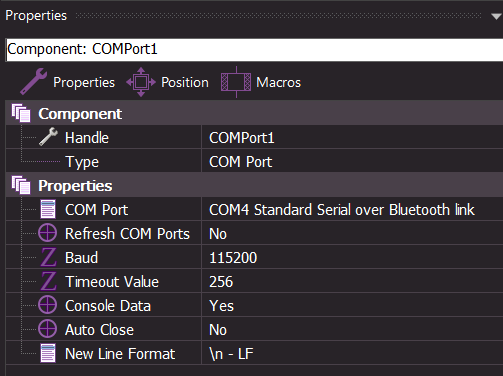Toggle the Console Data Yes value
This screenshot has width=503, height=376.
tap(352, 305)
